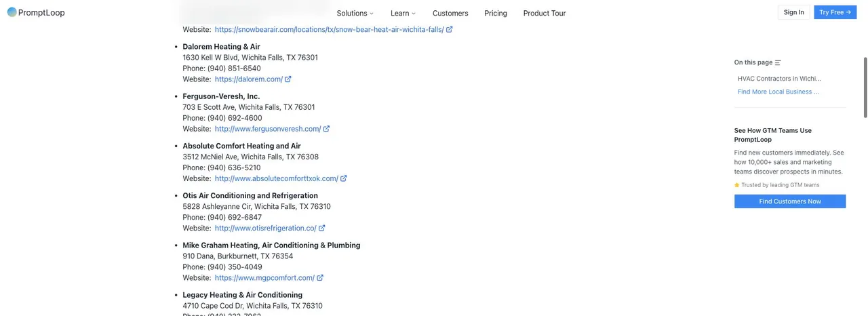The image size is (868, 316).
Task: Click address 1630 Kell W Blvd
Action: click(x=250, y=58)
